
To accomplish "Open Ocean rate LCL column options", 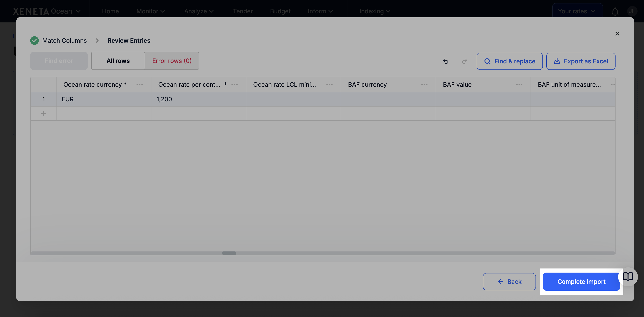I will [330, 85].
